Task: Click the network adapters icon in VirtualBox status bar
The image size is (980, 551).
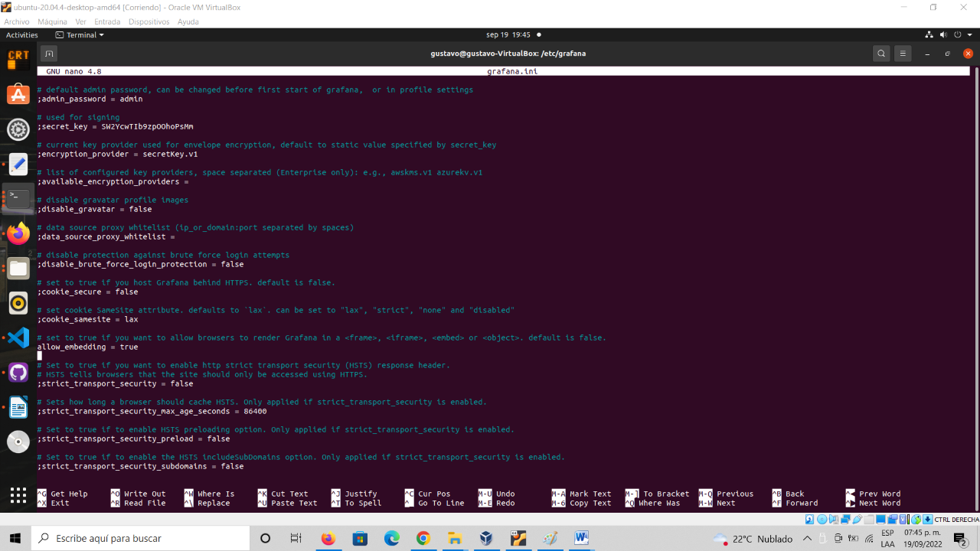Action: point(846,520)
